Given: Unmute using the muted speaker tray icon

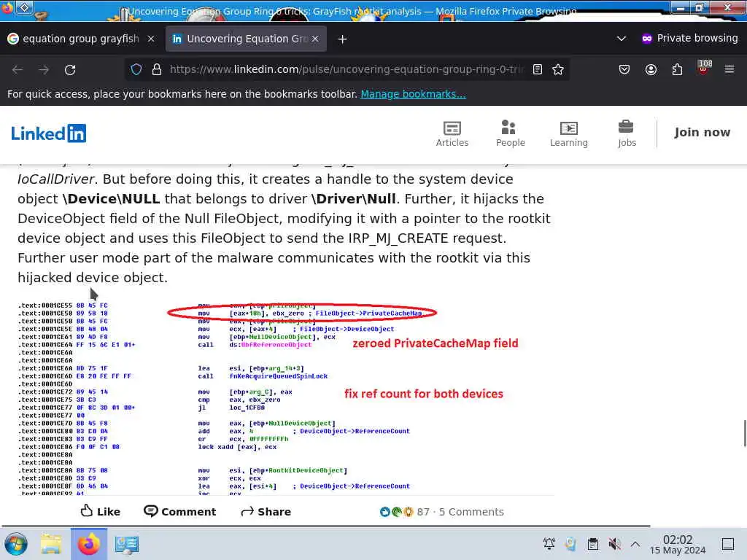Looking at the screenshot, I should tap(614, 544).
